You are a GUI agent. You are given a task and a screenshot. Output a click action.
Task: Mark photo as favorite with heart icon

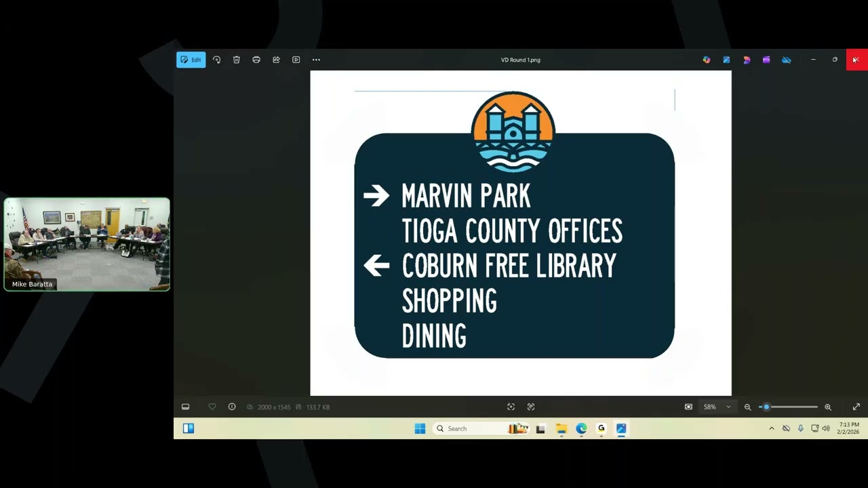[212, 407]
